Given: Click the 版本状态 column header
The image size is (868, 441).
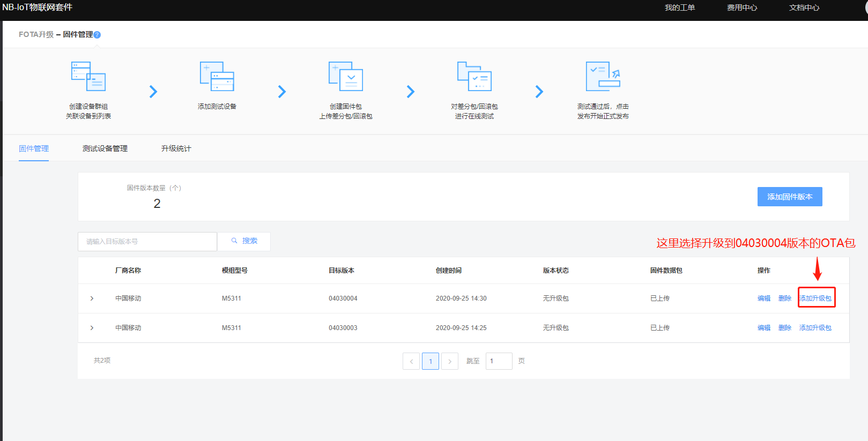Looking at the screenshot, I should pos(556,271).
